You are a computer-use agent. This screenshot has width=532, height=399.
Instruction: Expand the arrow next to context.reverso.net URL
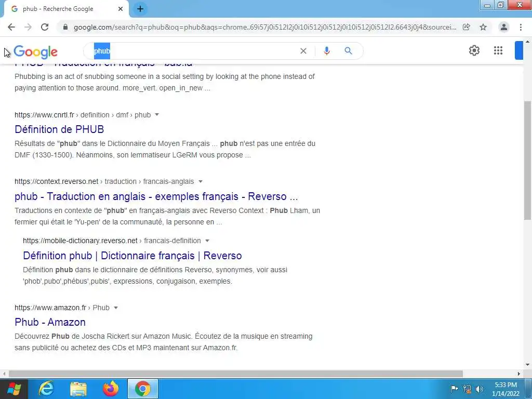coord(201,181)
